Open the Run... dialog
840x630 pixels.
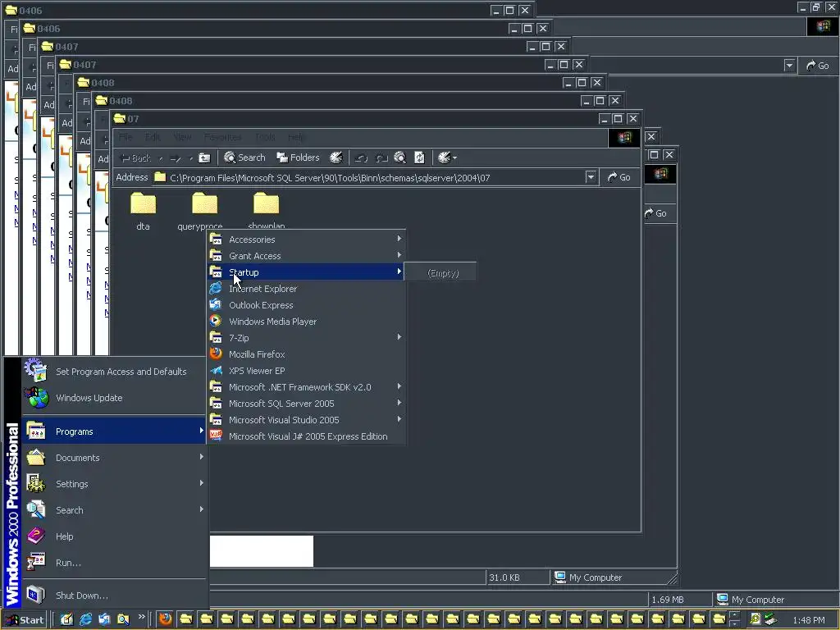click(113, 563)
